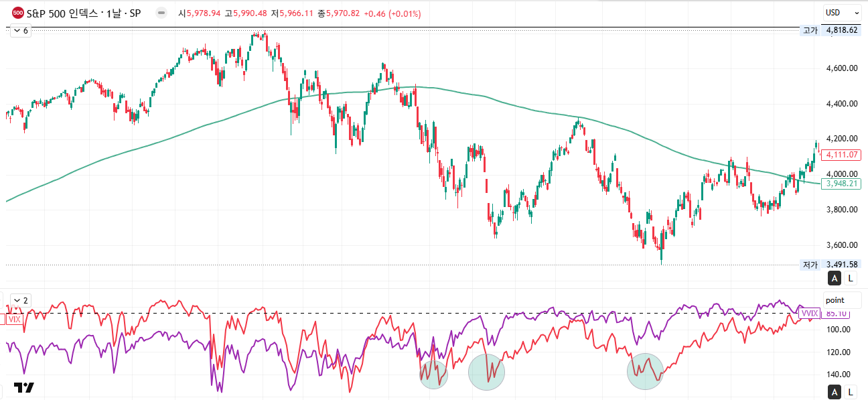Toggle log scale (L) on main price pane
868x400 pixels.
851,278
